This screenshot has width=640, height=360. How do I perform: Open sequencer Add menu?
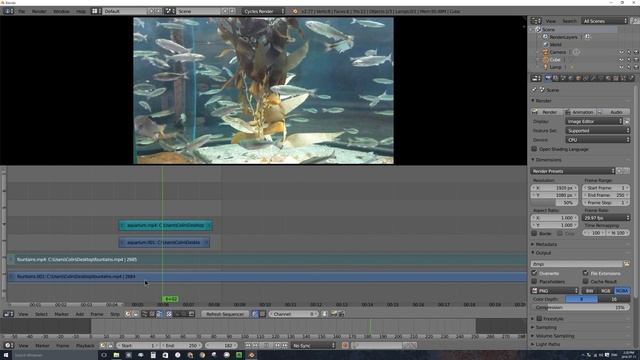[x=80, y=314]
